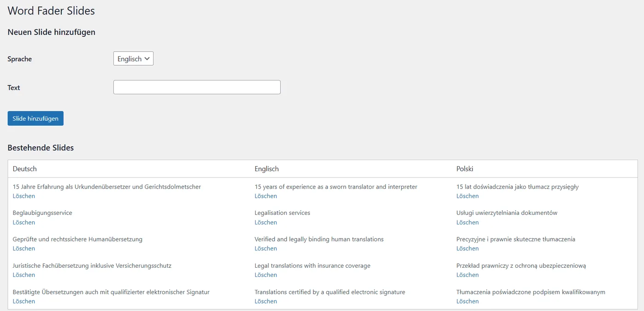Delete the 'Przekład prawniczy' slide
The width and height of the screenshot is (644, 311).
467,275
